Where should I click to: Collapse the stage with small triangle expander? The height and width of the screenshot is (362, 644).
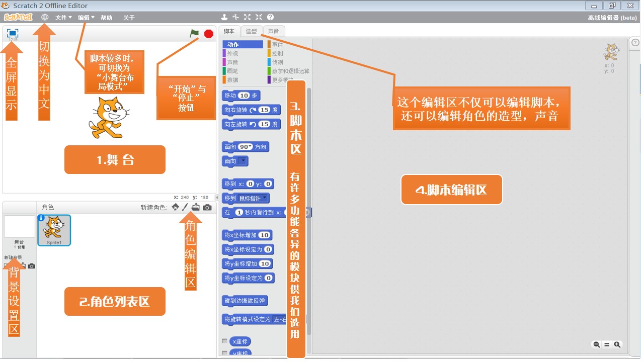pyautogui.click(x=217, y=198)
